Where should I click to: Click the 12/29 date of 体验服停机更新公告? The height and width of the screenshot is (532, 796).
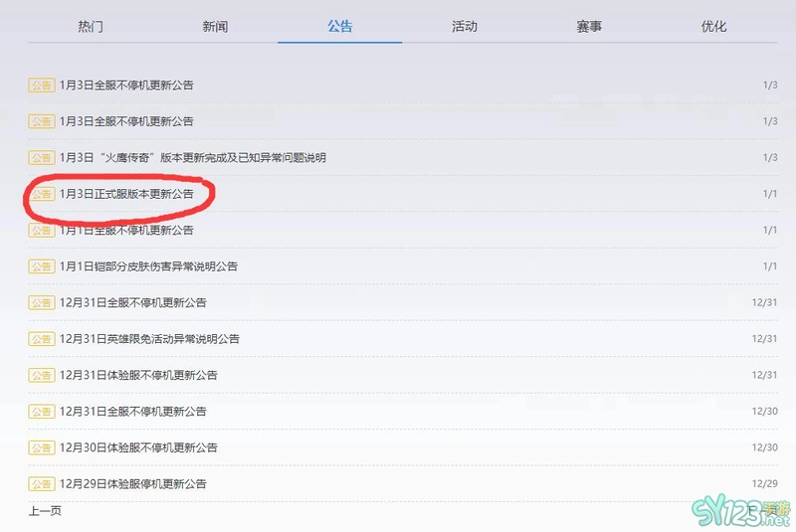point(764,484)
